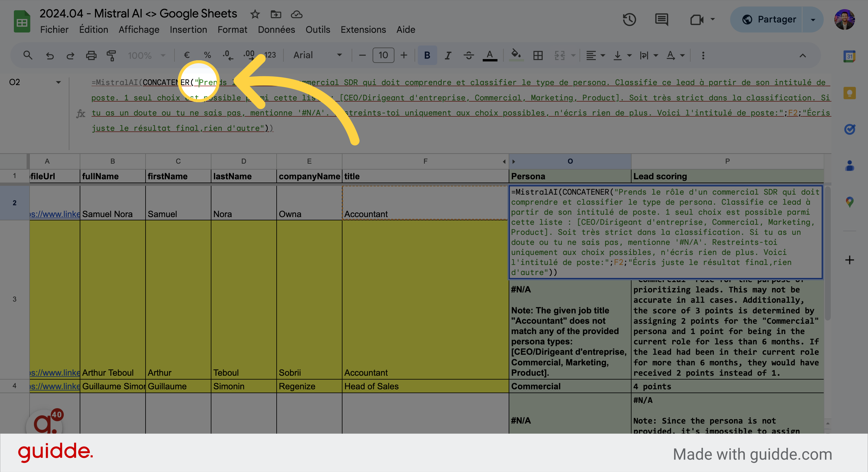Open the version history
Screen dimensions: 868x472
[630, 19]
